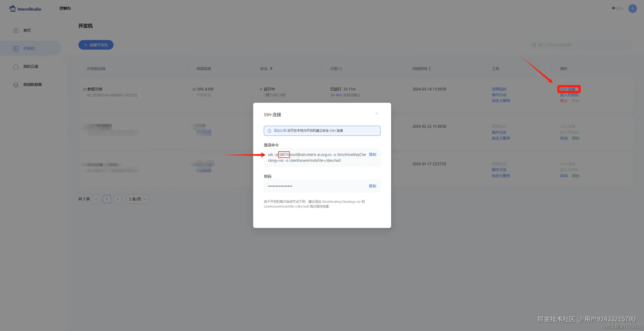Open the 首页 sidebar item
644x331 pixels.
pyautogui.click(x=27, y=30)
